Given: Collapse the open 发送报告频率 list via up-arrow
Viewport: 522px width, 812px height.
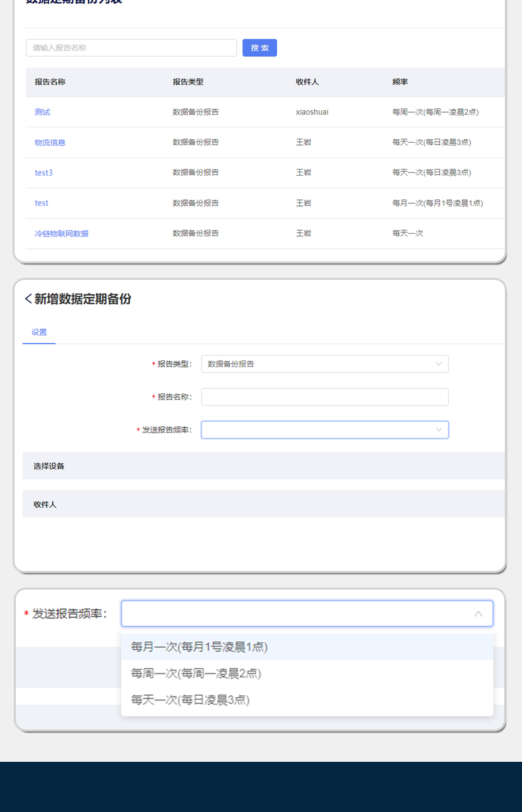Looking at the screenshot, I should [x=478, y=614].
